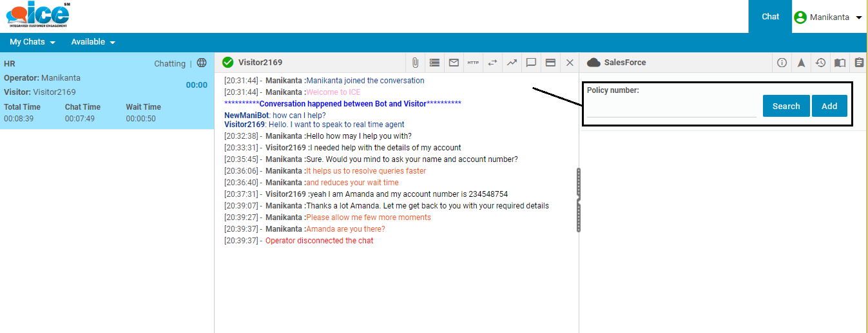Open the Available status dropdown
The image size is (868, 333).
pyautogui.click(x=93, y=42)
